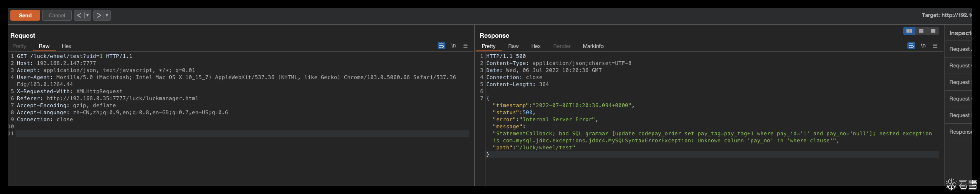Click the "error":"Internal Server Error" field
The width and height of the screenshot is (980, 194).
(x=546, y=120)
